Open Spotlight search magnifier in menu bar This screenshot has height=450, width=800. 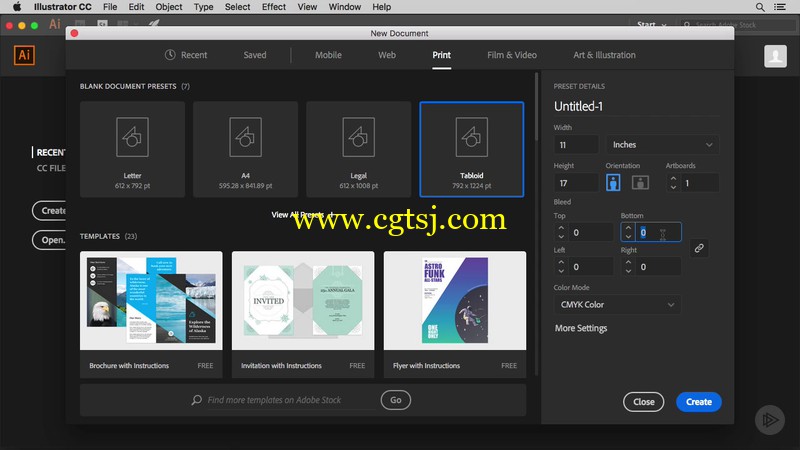pos(760,7)
